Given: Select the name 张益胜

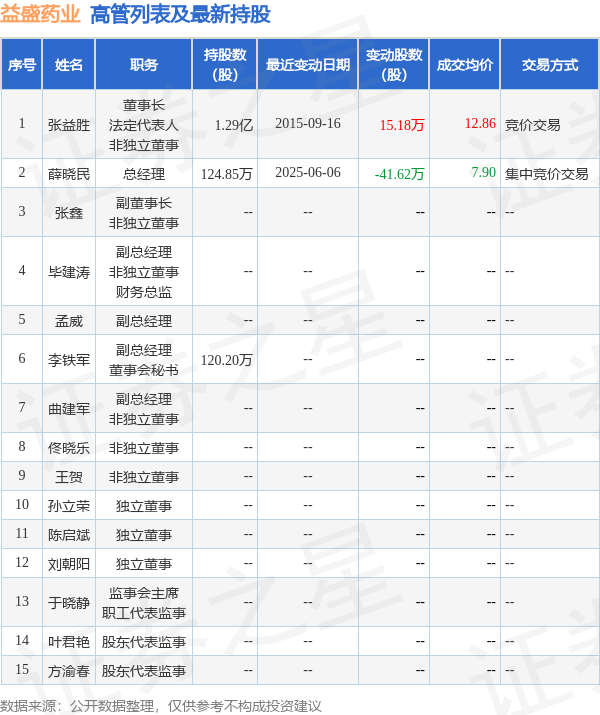Looking at the screenshot, I should [x=69, y=125].
